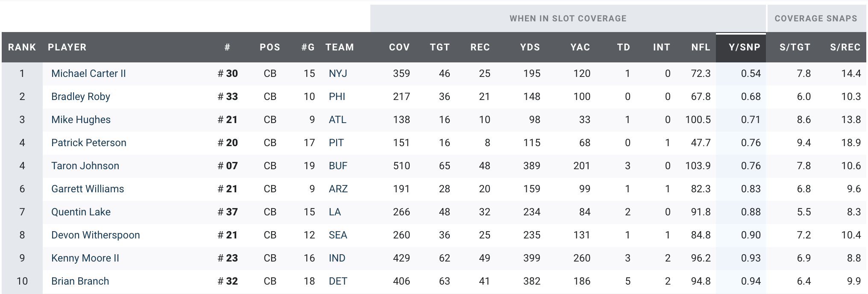Sort by PLAYER column header
Screen dimensions: 868x294
pyautogui.click(x=67, y=47)
